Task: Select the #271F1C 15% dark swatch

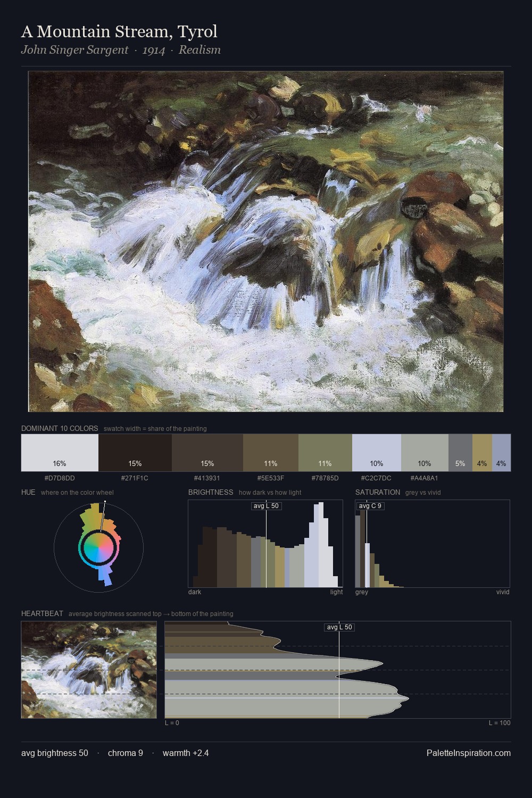Action: (x=135, y=453)
